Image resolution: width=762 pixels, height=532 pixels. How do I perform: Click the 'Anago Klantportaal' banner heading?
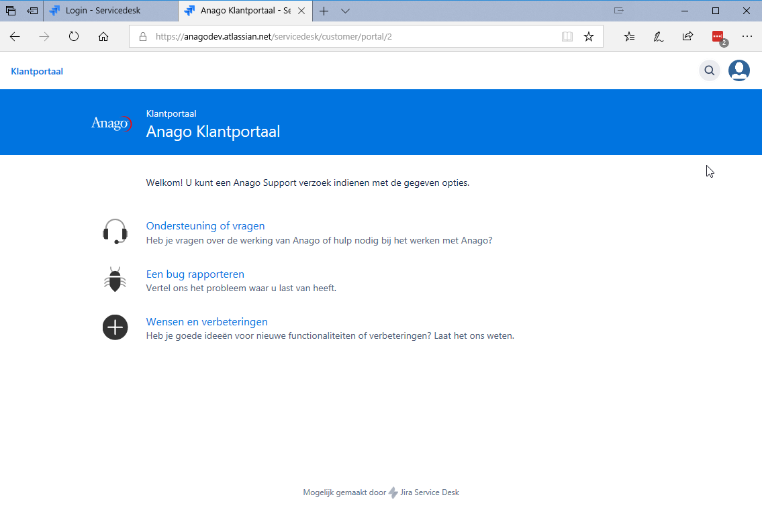[213, 131]
